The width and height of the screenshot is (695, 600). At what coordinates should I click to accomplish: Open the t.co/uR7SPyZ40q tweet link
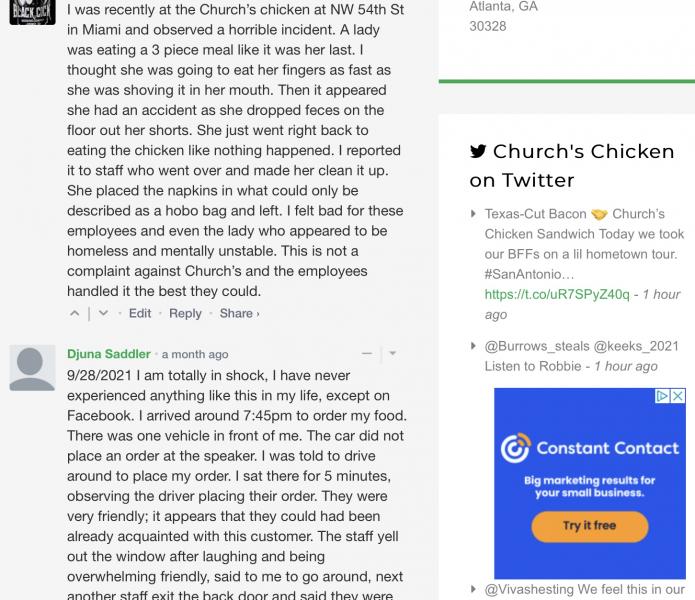coord(557,294)
